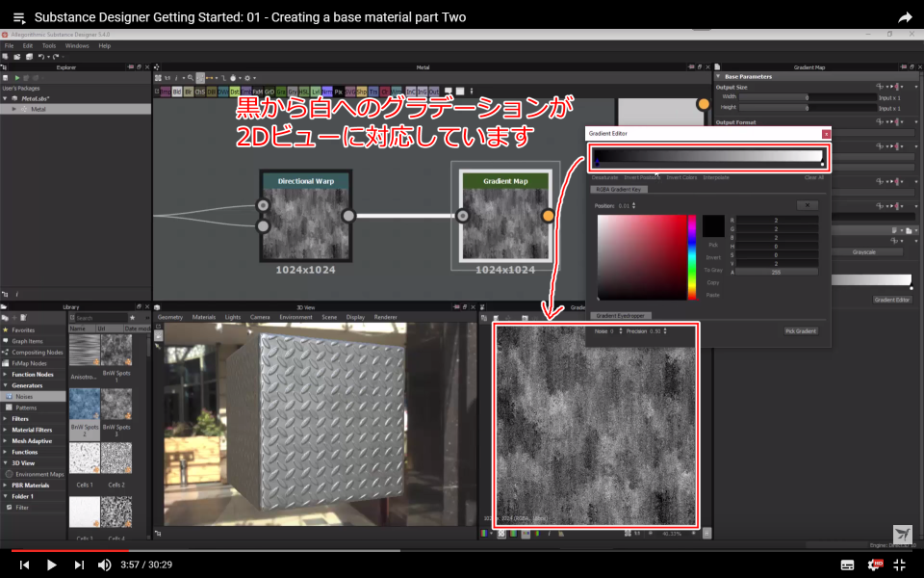
Task: Collapse Generators in Library
Action: (6, 385)
